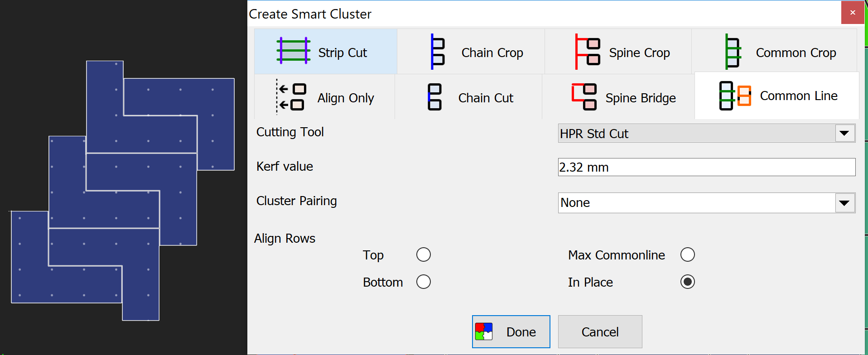Select the Common Crop icon

[733, 52]
